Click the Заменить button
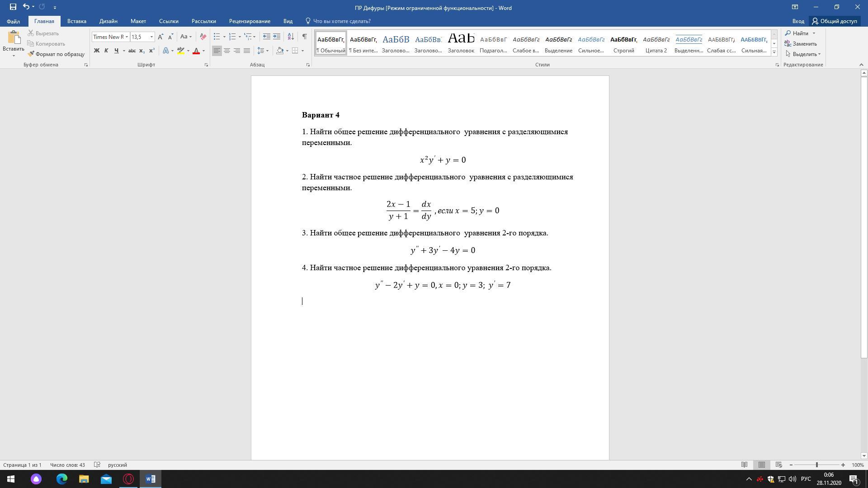Screen dimensions: 868x488 tap(801, 44)
